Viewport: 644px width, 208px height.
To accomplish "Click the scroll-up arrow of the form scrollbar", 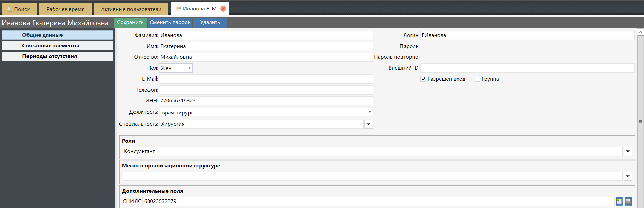I will [x=640, y=32].
